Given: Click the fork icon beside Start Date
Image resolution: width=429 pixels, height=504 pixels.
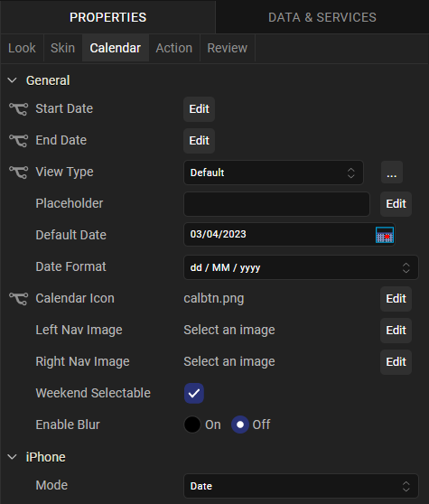Looking at the screenshot, I should point(19,109).
